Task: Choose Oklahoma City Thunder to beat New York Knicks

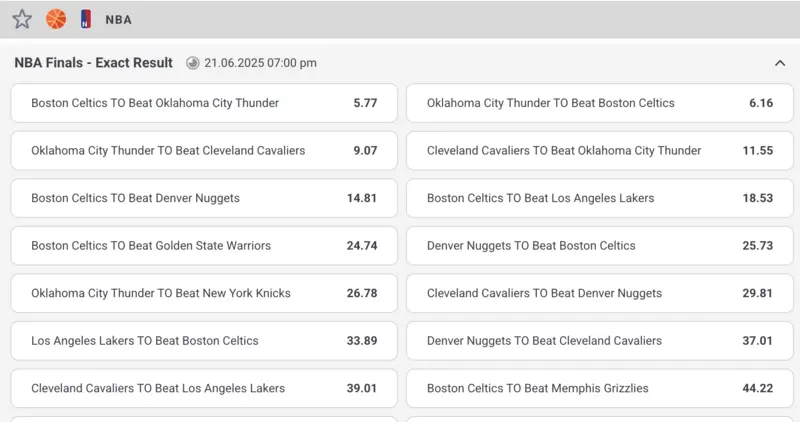Action: (x=204, y=293)
